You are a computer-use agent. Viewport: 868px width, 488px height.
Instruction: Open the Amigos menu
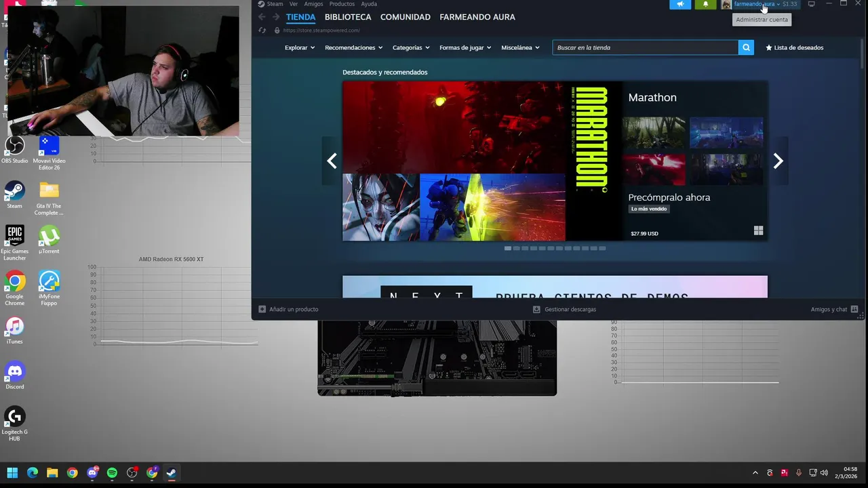(313, 4)
